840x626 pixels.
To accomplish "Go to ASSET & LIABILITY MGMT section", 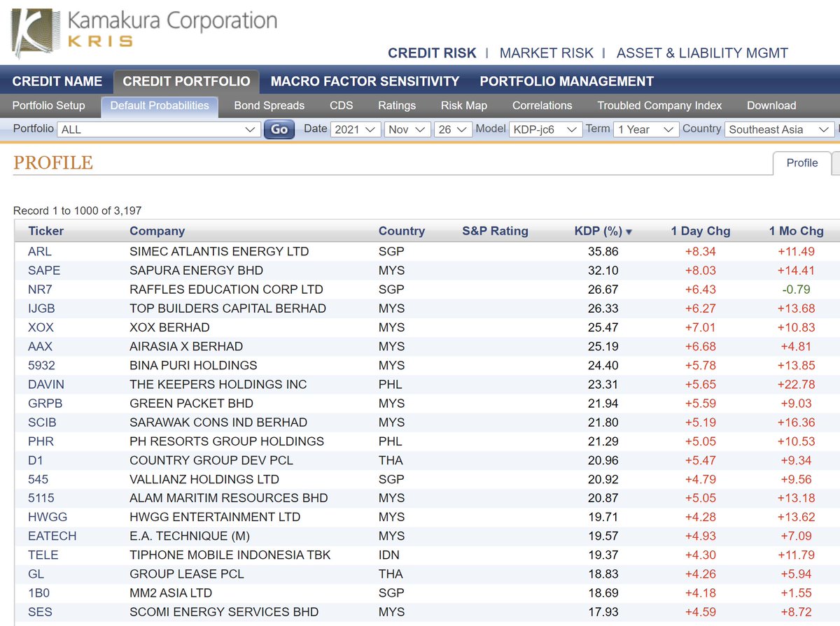I will (x=702, y=53).
